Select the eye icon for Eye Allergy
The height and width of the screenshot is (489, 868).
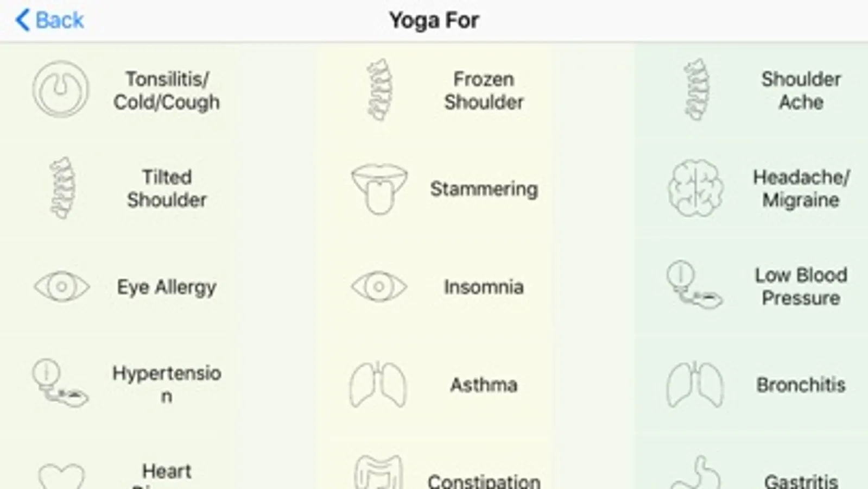[x=61, y=286]
